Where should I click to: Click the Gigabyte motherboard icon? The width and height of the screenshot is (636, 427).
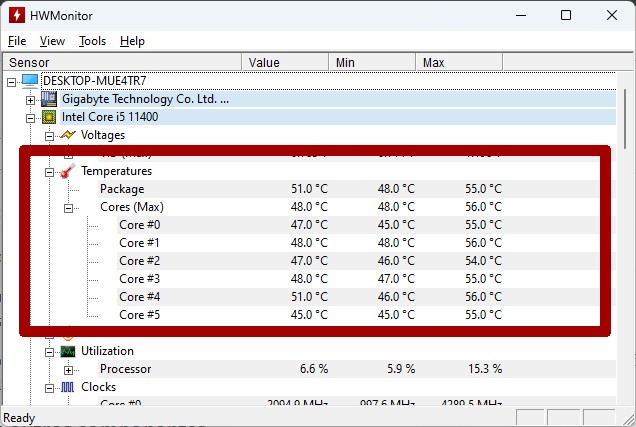pyautogui.click(x=49, y=99)
